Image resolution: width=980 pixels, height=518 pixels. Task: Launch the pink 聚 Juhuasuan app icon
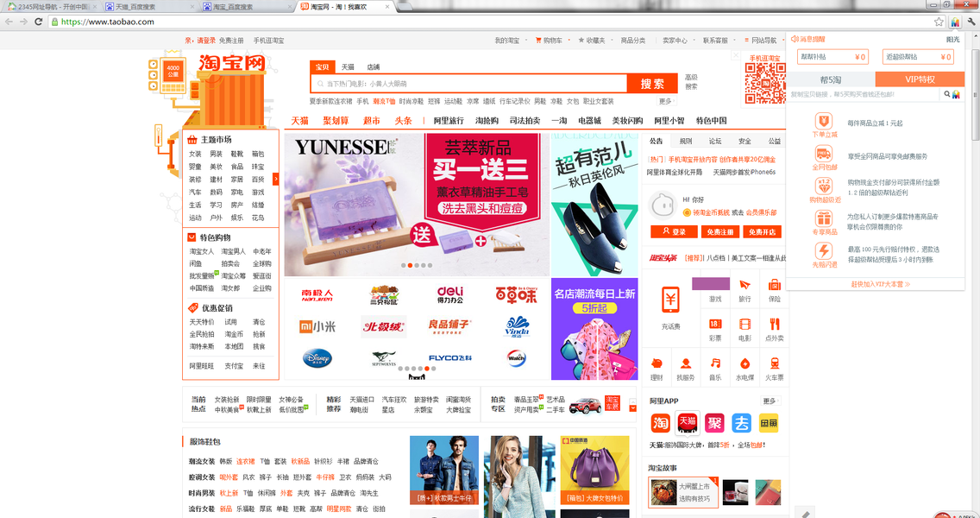[x=714, y=424]
